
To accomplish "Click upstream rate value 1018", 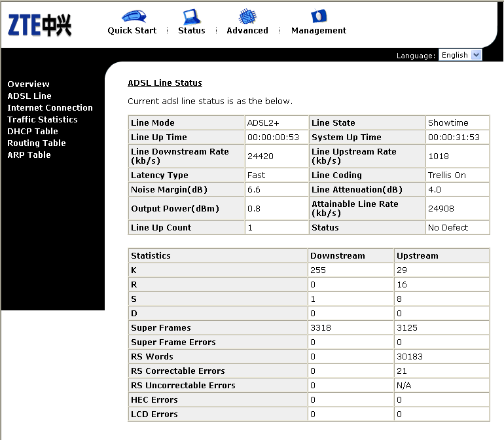I will (x=439, y=156).
